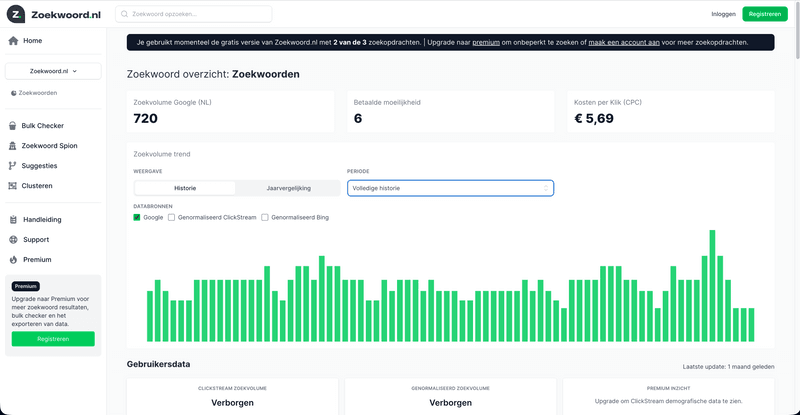
Task: Click the Premium flame icon
Action: click(x=13, y=260)
